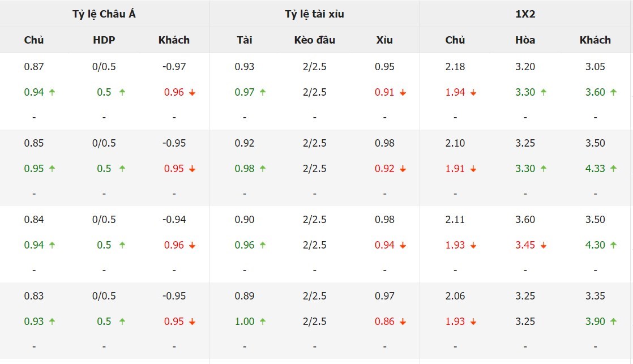Click the Hòa column header
Image resolution: width=633 pixels, height=364 pixels.
[x=525, y=40]
